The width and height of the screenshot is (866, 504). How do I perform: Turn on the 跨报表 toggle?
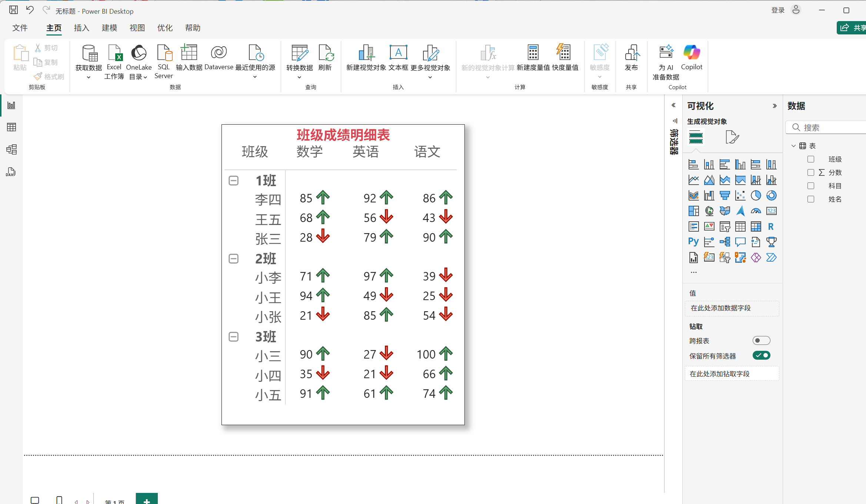(x=761, y=340)
